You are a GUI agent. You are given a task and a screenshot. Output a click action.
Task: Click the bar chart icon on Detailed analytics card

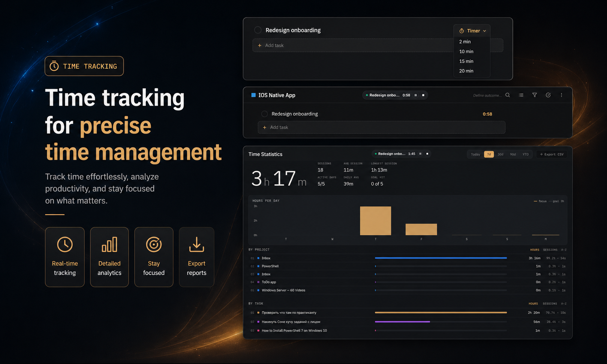click(109, 245)
